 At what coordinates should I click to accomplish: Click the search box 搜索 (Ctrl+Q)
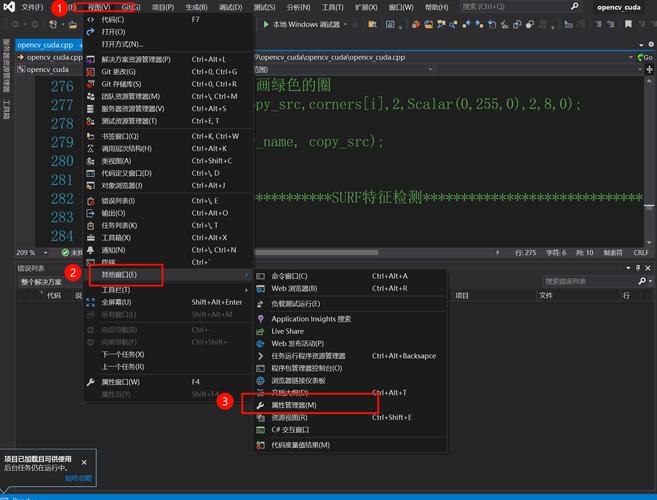click(x=520, y=7)
